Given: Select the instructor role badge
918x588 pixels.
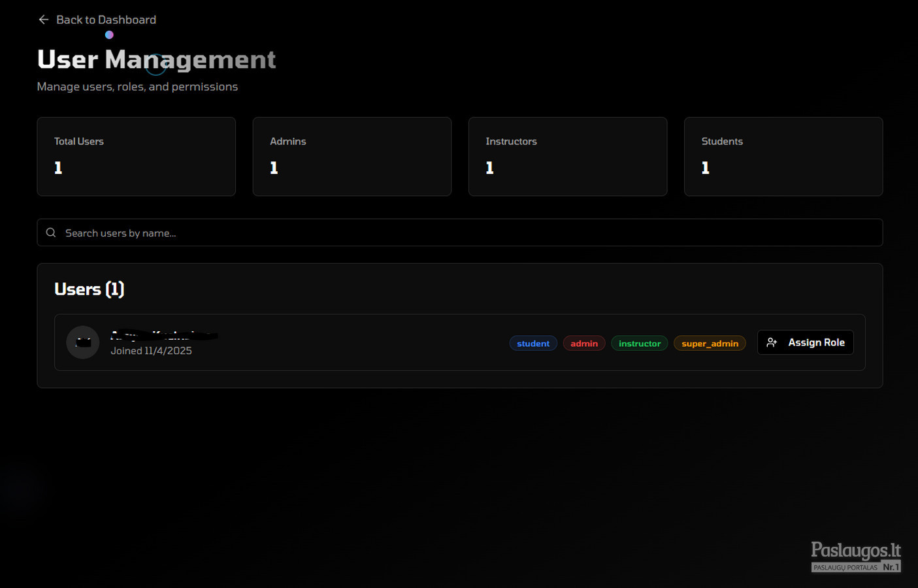Looking at the screenshot, I should coord(640,344).
